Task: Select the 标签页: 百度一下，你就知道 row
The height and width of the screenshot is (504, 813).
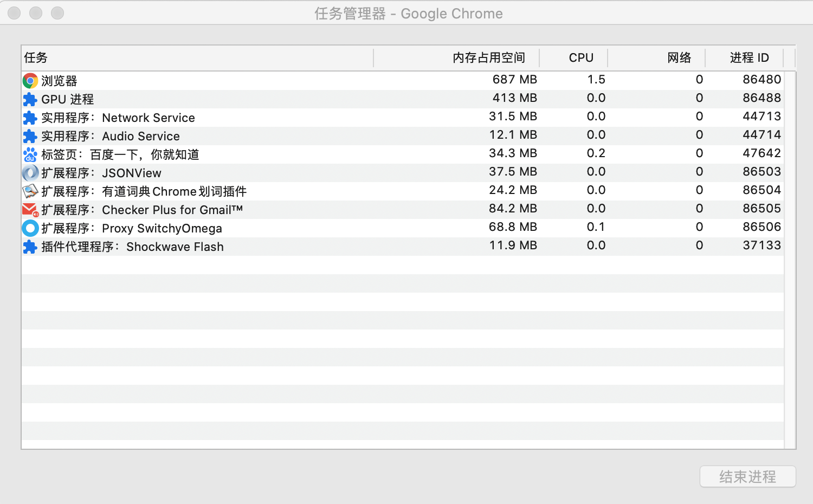Action: tap(403, 154)
